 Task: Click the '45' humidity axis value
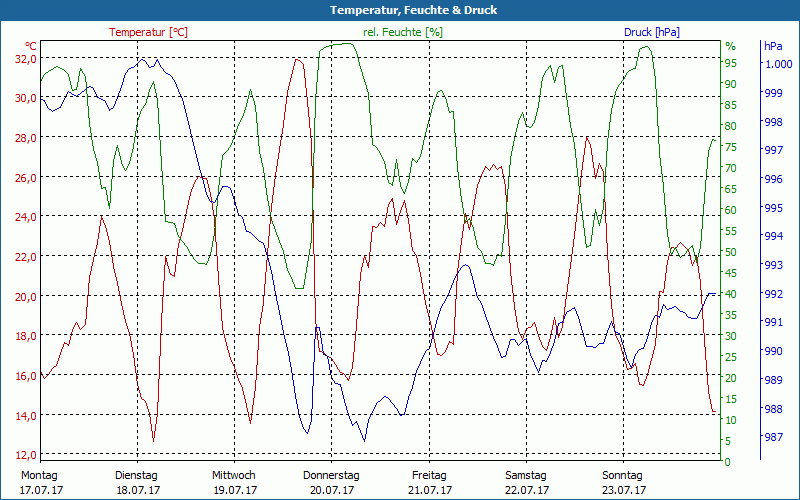click(731, 273)
